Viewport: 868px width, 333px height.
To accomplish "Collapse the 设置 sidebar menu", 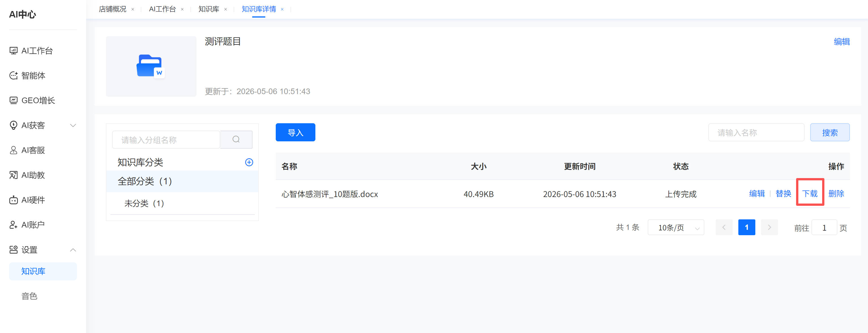I will (x=43, y=250).
